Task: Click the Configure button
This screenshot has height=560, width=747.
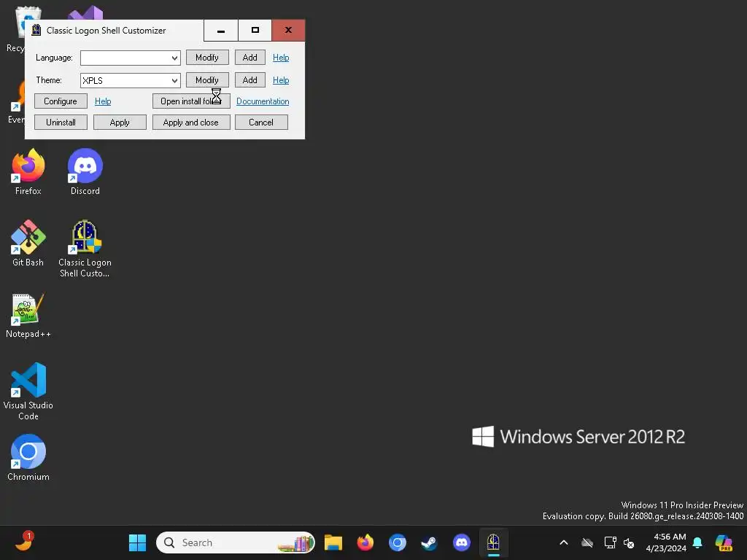Action: coord(61,101)
